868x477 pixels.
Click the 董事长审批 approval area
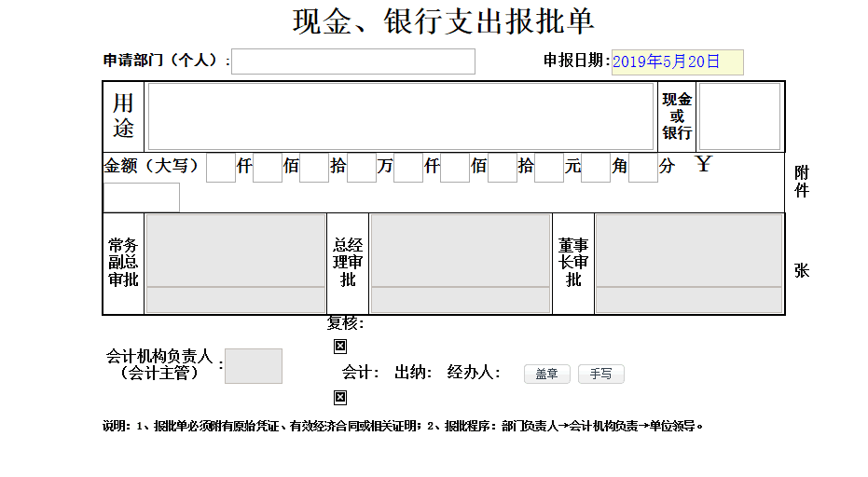[x=688, y=251]
